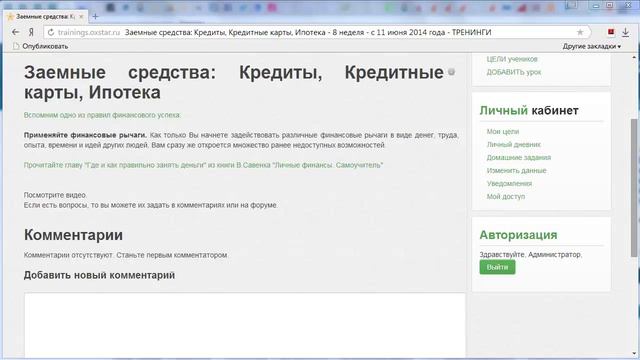Viewport: 640px width, 360px height.
Task: Open the ЦЕЛИ учеников sidebar link
Action: [x=512, y=59]
